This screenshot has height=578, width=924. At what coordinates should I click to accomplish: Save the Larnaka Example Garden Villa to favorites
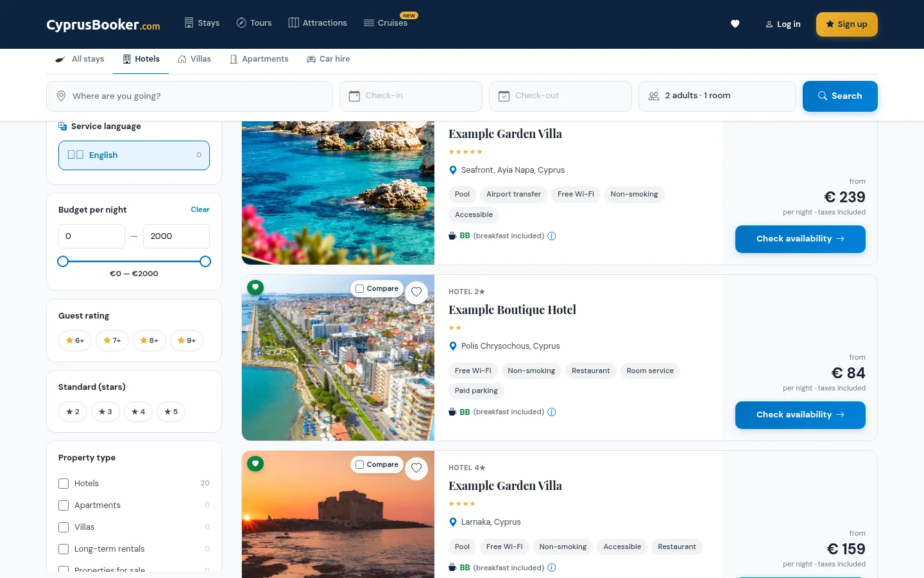(416, 468)
